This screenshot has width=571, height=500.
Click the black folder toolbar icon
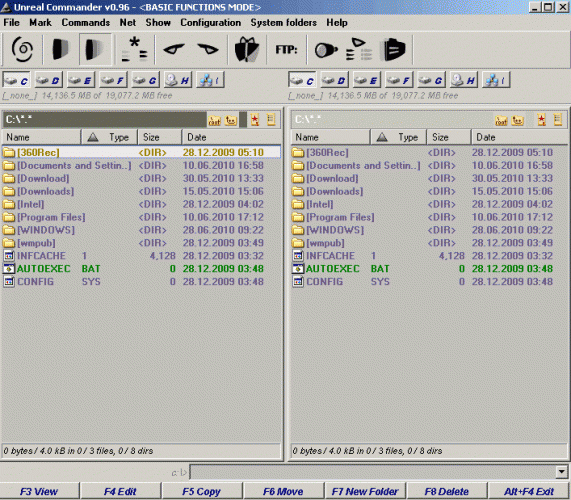[394, 49]
